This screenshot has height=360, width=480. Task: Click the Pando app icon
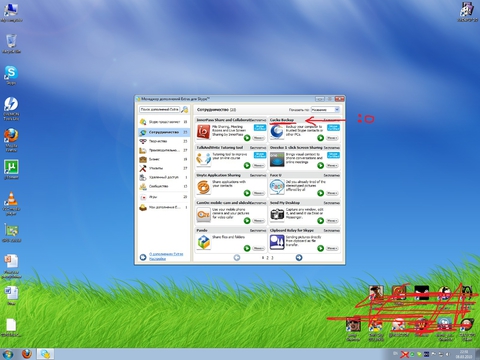click(x=203, y=242)
